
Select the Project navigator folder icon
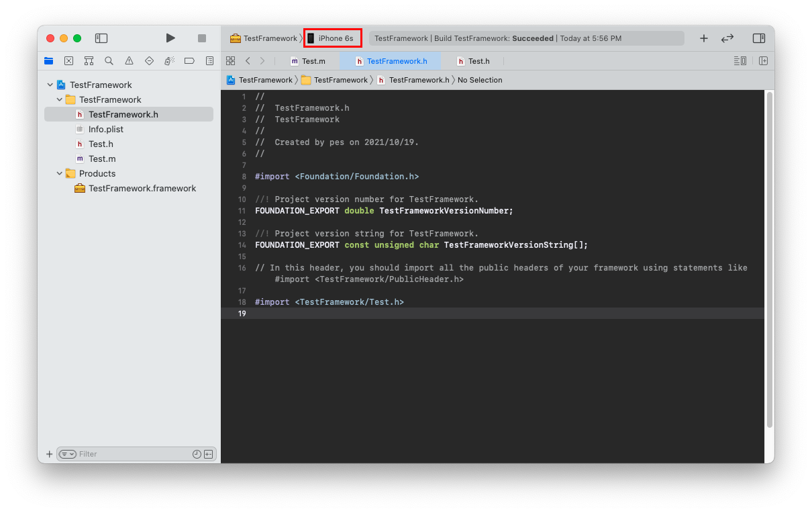click(49, 60)
